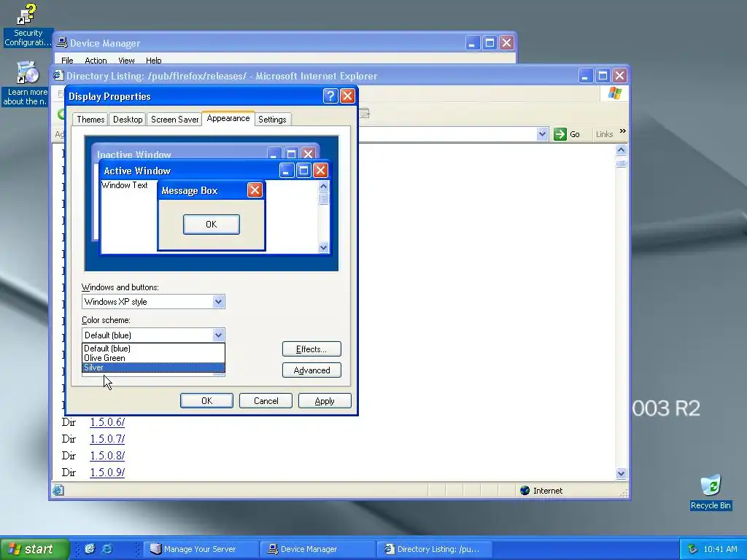Switch to Device Manager taskbar button
747x560 pixels.
pyautogui.click(x=318, y=549)
